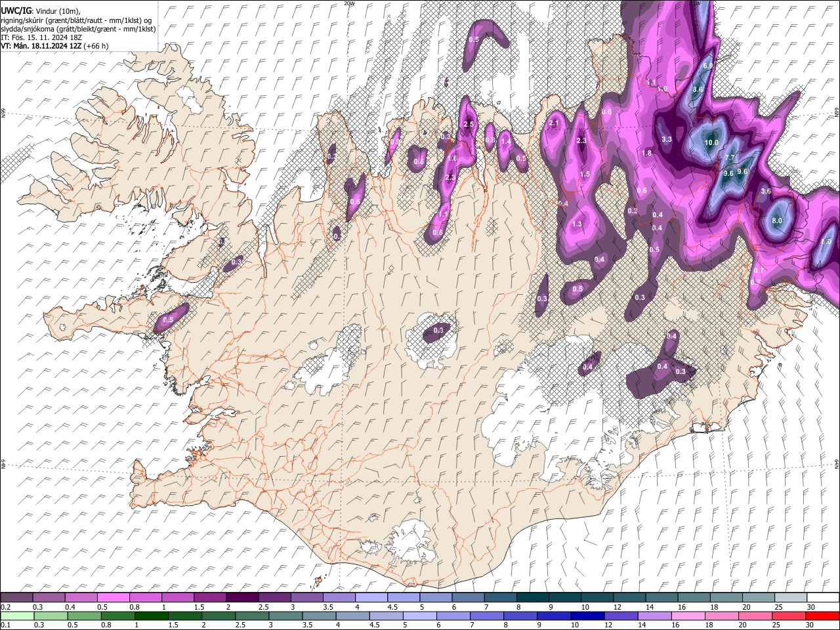Click the '3.3' precipitation value on the map

click(x=667, y=139)
